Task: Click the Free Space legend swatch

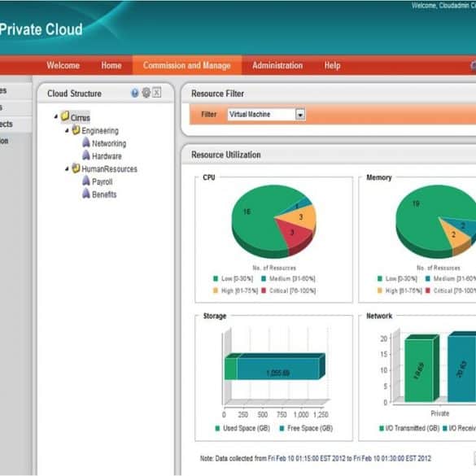Action: click(282, 428)
